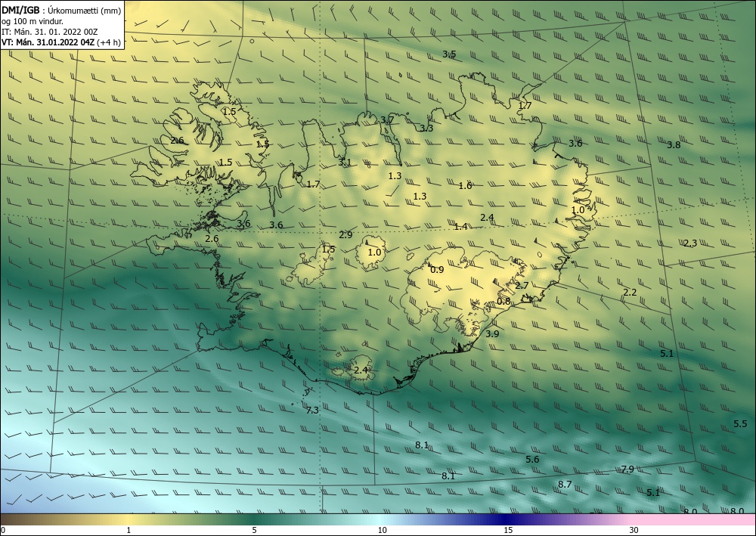Select the "VT: Mán. 31.01.2022 04Z (+4 h)" line
Viewport: 756px width, 536px height.
(x=61, y=42)
